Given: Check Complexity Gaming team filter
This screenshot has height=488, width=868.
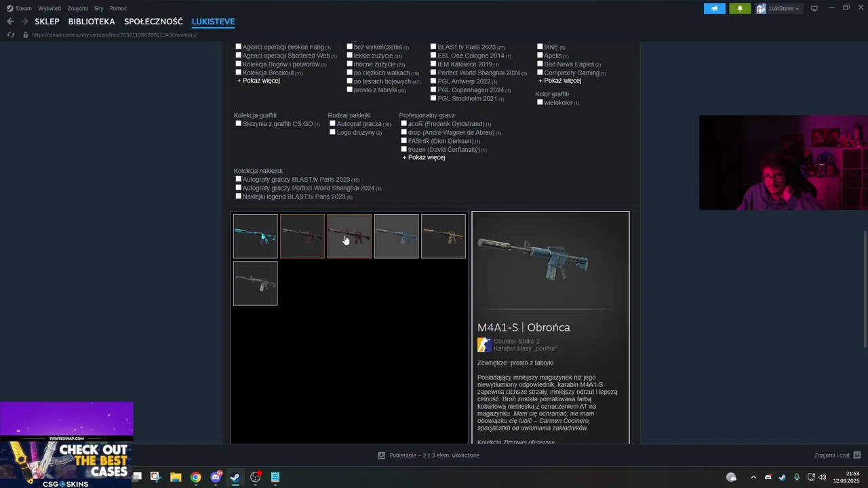Looking at the screenshot, I should tap(540, 73).
